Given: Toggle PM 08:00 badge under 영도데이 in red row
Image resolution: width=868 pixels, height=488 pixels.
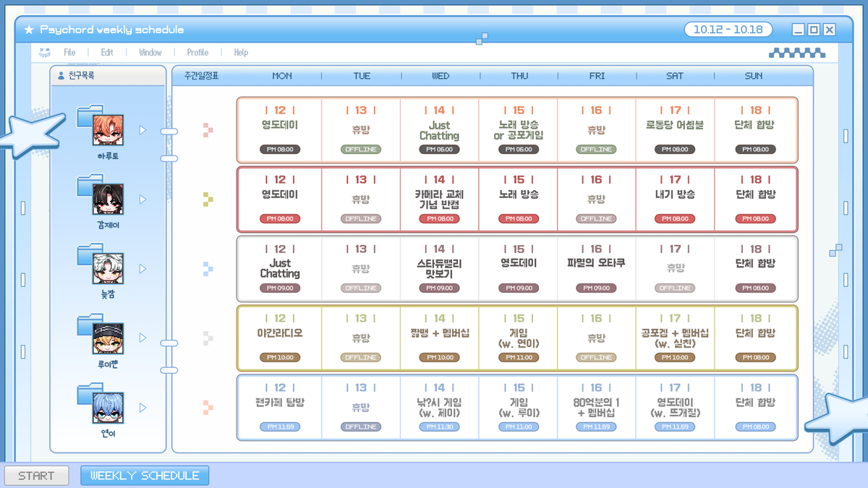Looking at the screenshot, I should click(x=280, y=219).
